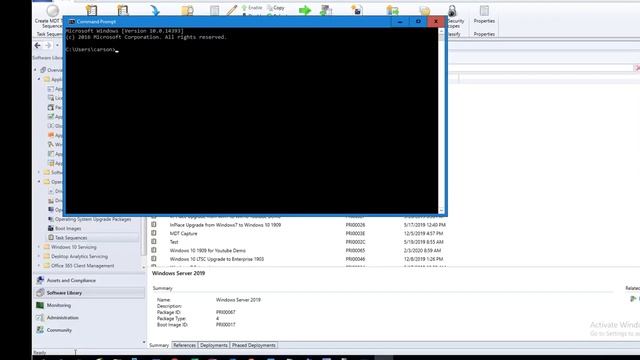Click package ID 'PRI00065' in list

pos(355,251)
